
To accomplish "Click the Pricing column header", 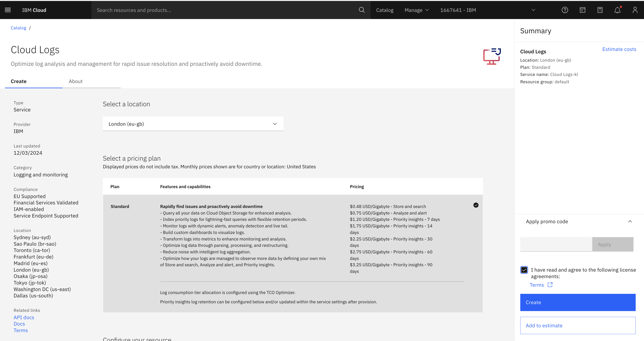I will (x=356, y=187).
